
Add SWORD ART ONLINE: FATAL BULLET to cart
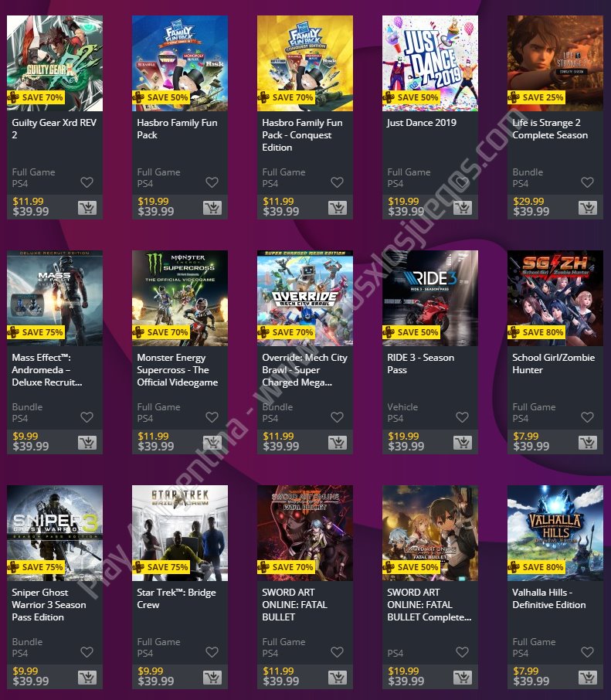338,678
